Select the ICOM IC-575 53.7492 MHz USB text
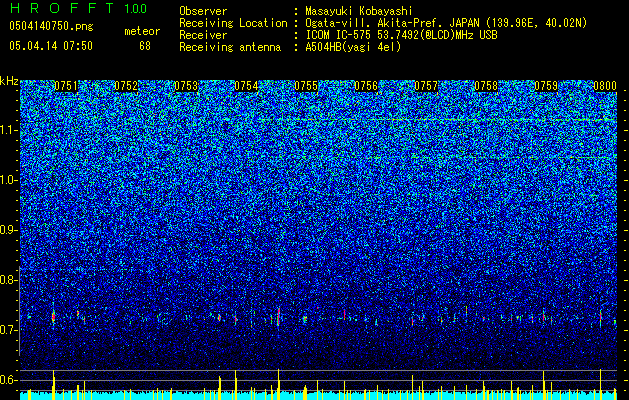The width and height of the screenshot is (629, 400). pyautogui.click(x=401, y=35)
